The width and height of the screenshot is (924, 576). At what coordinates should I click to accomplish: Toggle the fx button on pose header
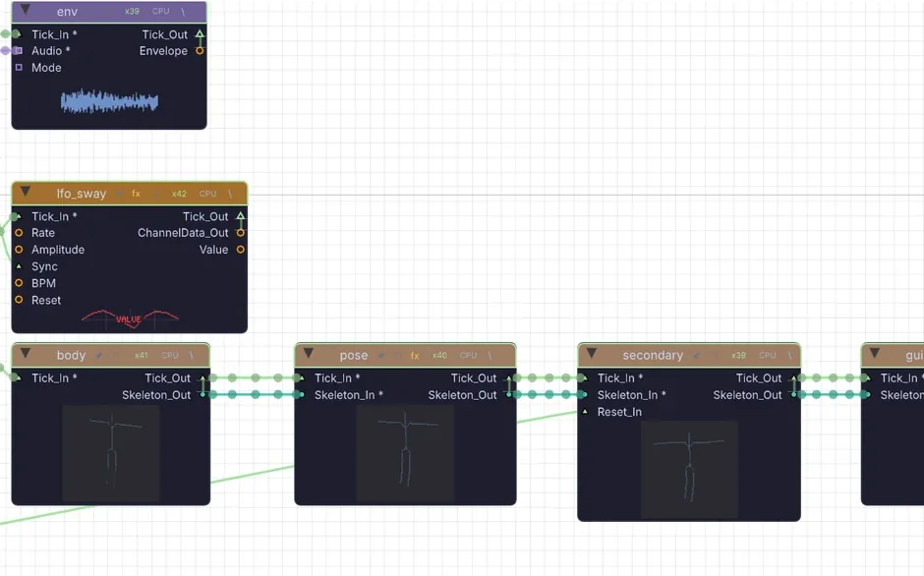[x=415, y=356]
